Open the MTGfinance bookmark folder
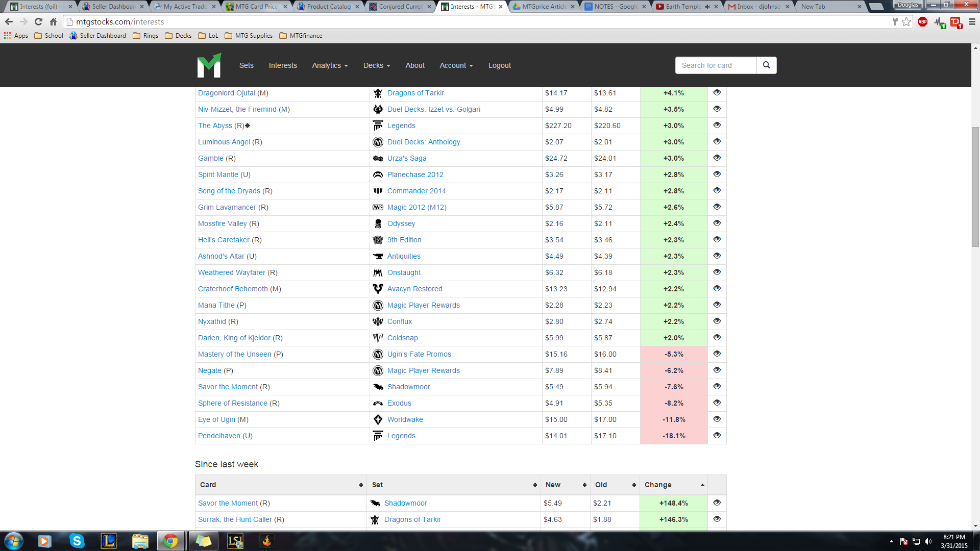Viewport: 980px width, 551px height. 301,36
